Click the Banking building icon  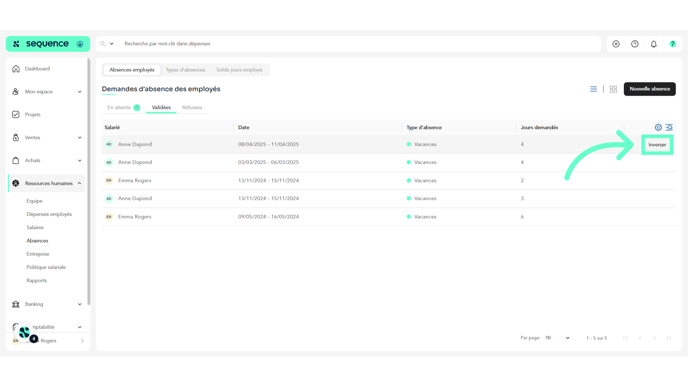coord(16,304)
